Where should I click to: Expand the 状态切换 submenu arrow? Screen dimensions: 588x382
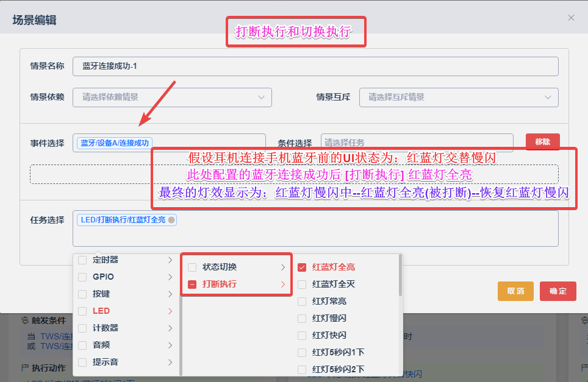click(283, 267)
